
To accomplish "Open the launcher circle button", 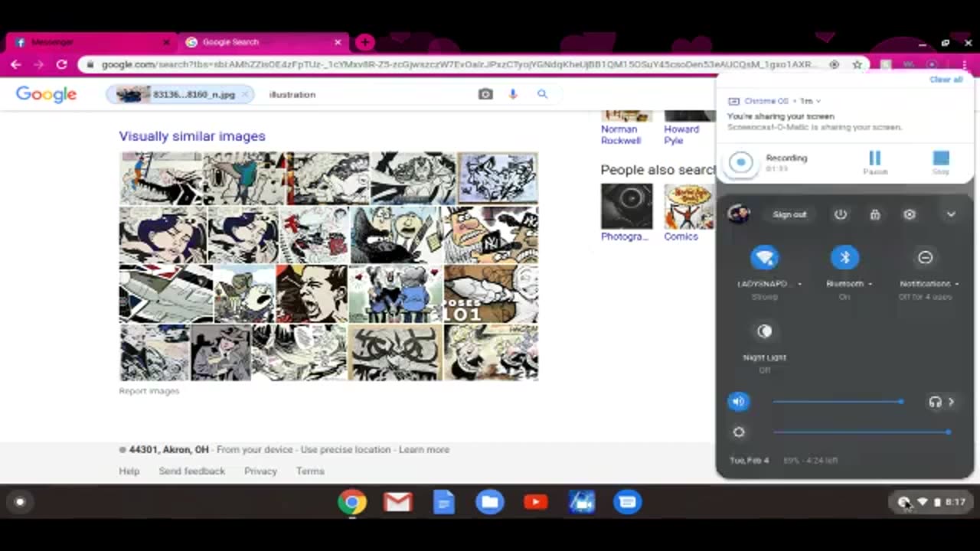I will click(x=20, y=502).
